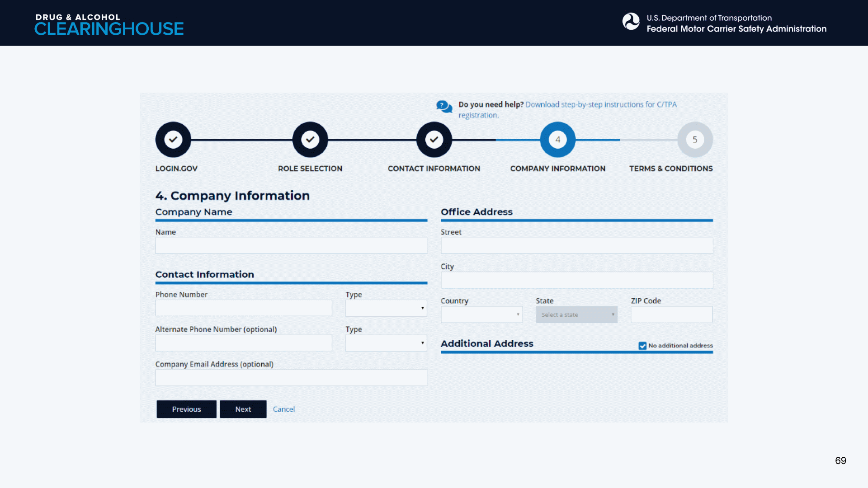
Task: Expand the Country dropdown
Action: 481,314
